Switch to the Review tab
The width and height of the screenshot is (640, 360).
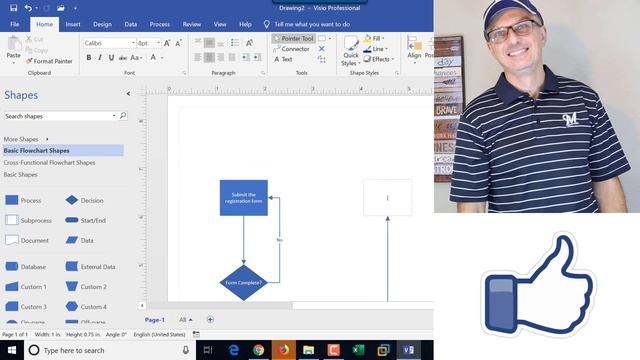coord(191,24)
